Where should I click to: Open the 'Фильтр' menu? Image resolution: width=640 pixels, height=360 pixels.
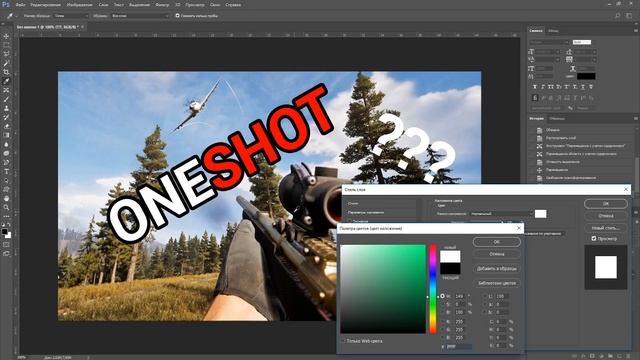(x=162, y=5)
